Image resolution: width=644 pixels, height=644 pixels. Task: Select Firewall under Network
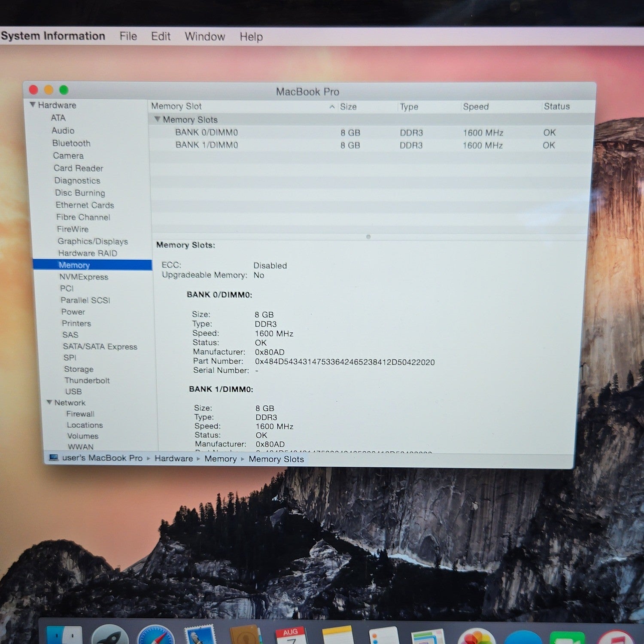[x=80, y=414]
